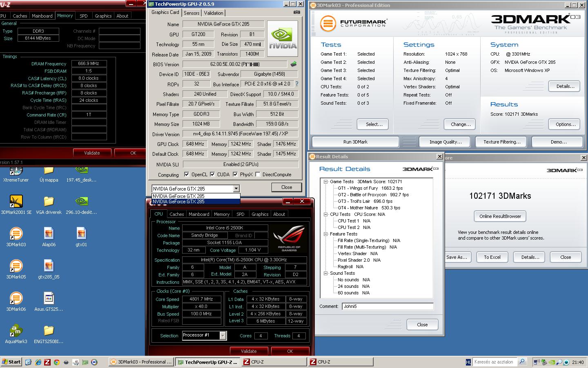
Task: Collapse the Feature Tests tree node
Action: [326, 234]
